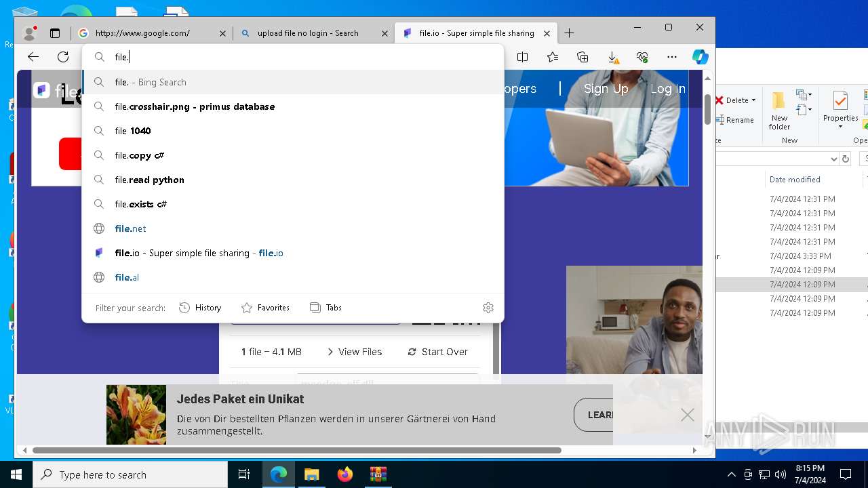The image size is (868, 488).
Task: Open Downloads icon with warning badge
Action: point(612,57)
